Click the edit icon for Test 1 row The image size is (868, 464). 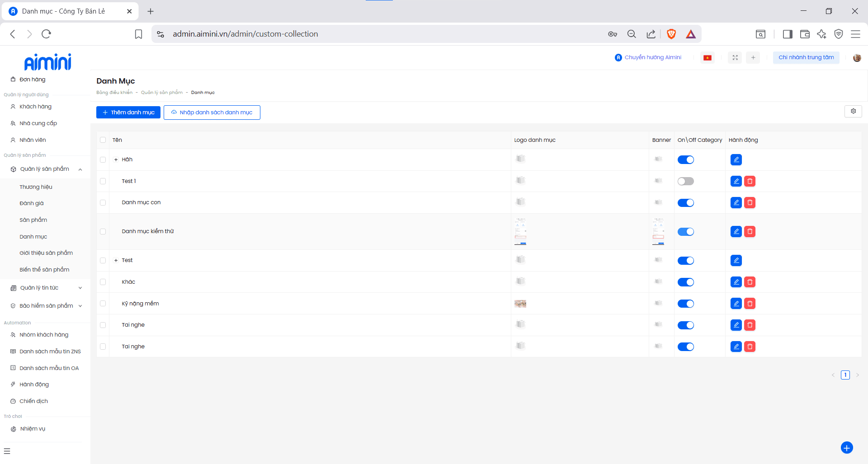[736, 181]
